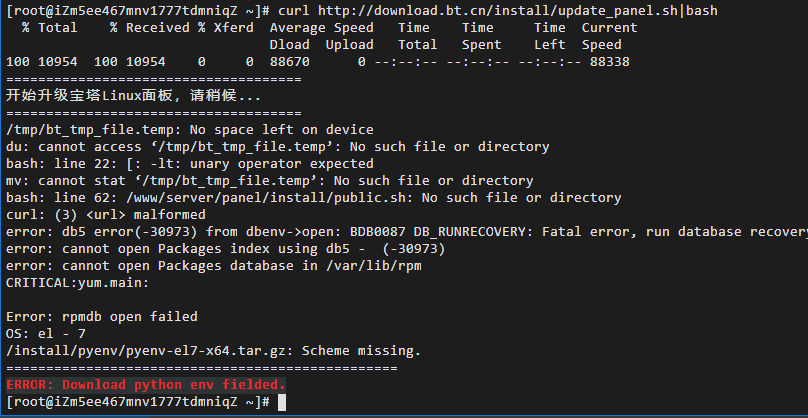Viewport: 808px width, 418px height.
Task: Click the 'Error: rpmdb open failed' line
Action: [102, 316]
